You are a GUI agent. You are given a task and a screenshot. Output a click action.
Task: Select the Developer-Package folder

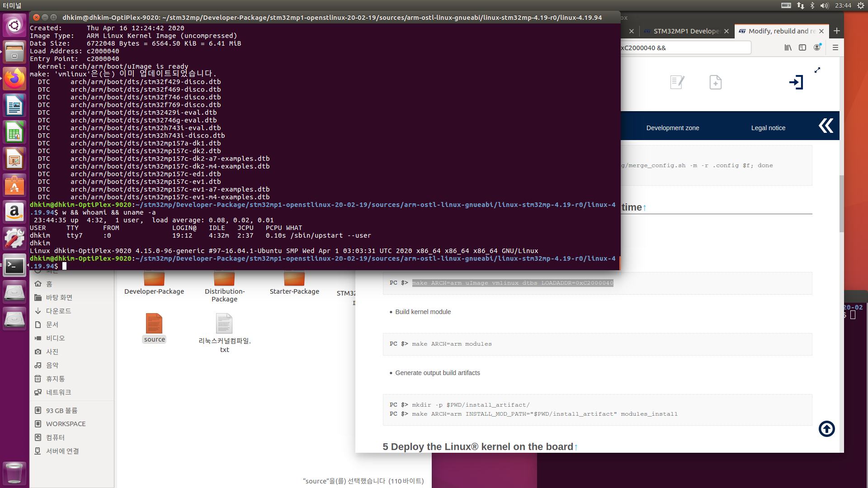pos(154,283)
